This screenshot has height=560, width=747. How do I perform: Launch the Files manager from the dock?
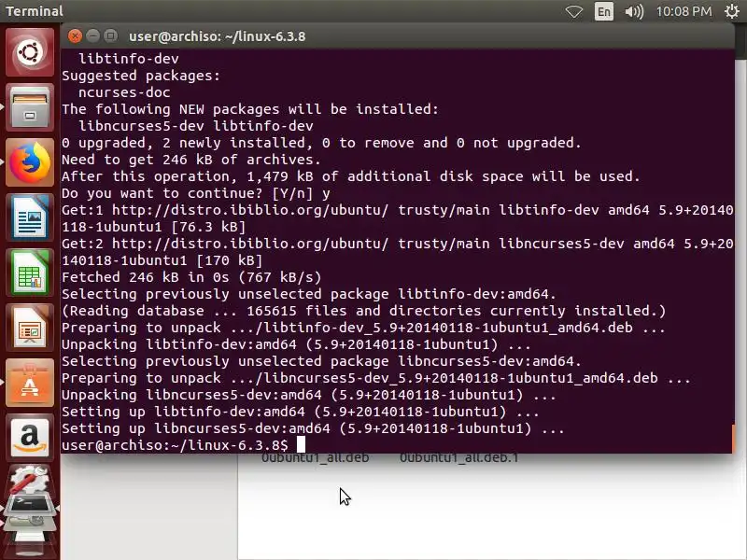pos(30,107)
